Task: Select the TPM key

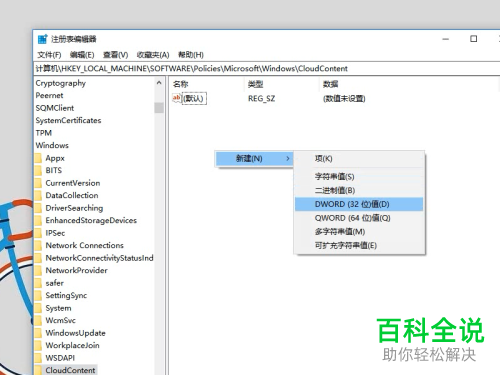Action: pos(44,133)
